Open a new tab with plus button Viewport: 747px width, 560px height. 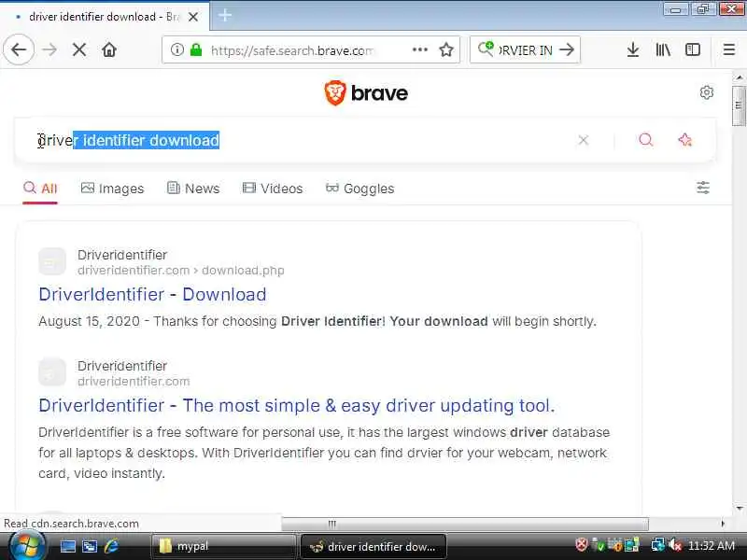[x=225, y=16]
